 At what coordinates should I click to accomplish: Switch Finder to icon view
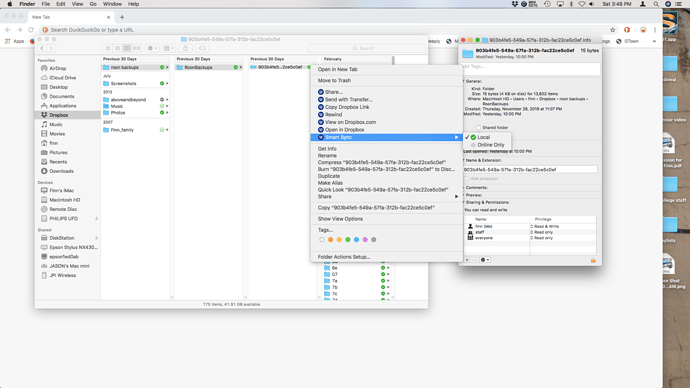(108, 48)
